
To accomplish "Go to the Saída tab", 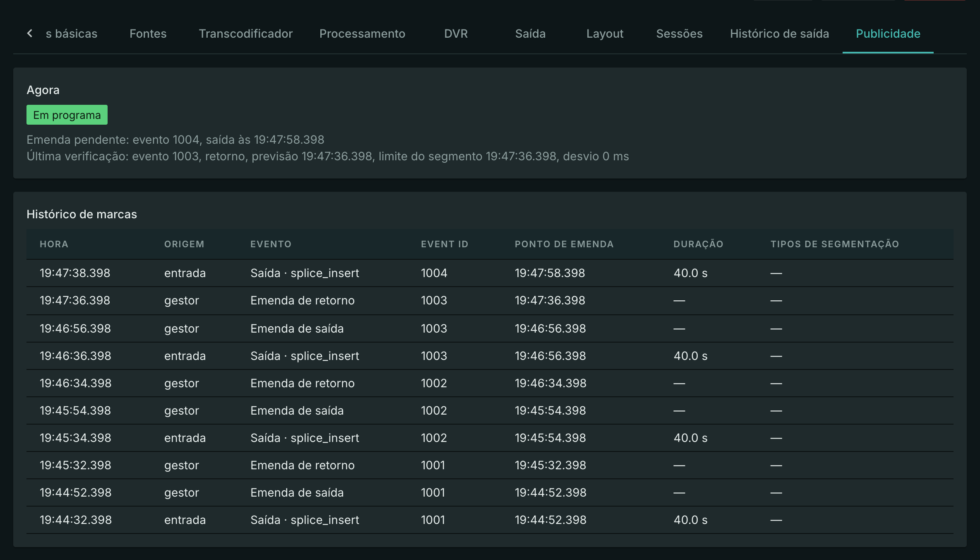I will [x=530, y=34].
